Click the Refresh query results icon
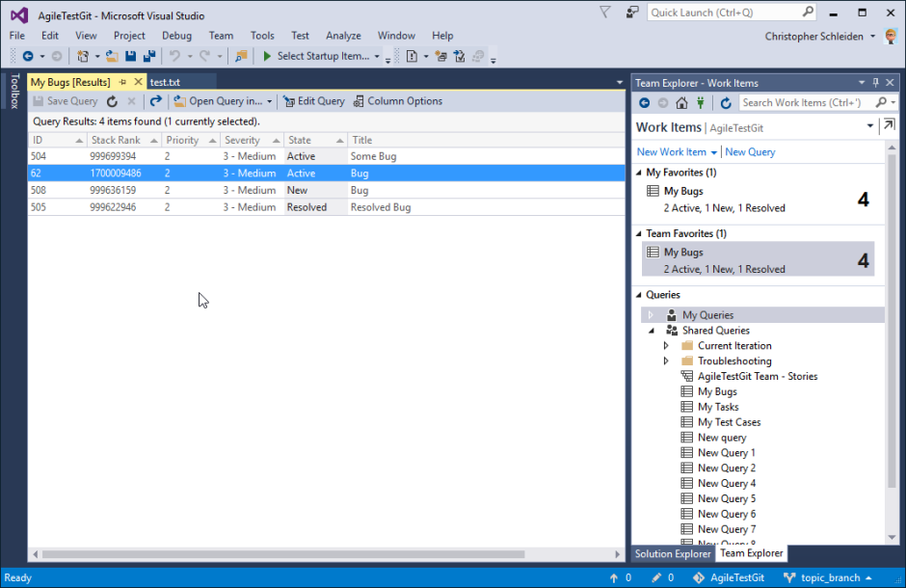This screenshot has height=588, width=906. coord(113,101)
